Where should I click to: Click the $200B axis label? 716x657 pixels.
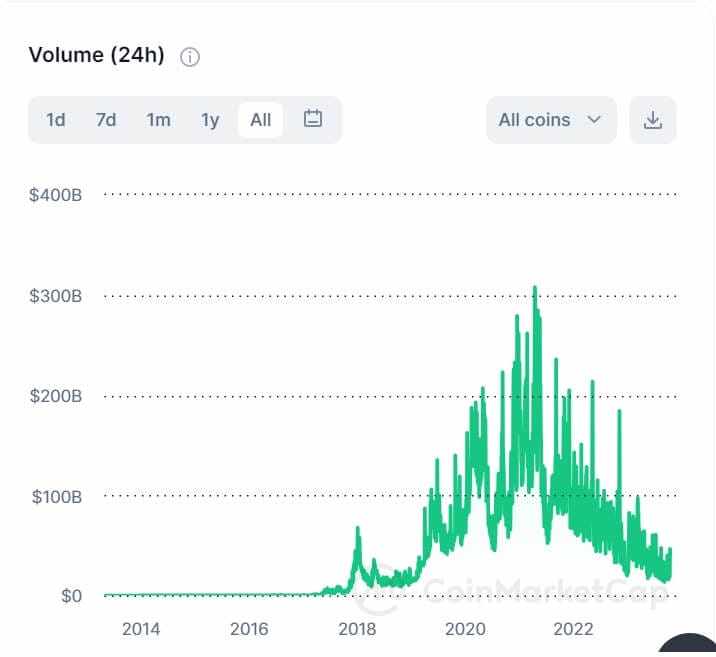click(56, 396)
